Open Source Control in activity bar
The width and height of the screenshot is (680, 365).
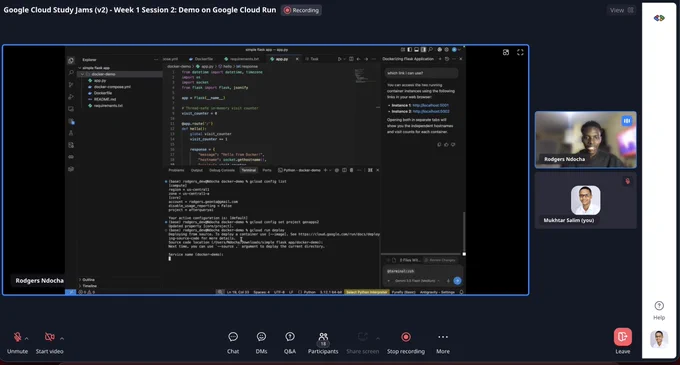pyautogui.click(x=71, y=85)
